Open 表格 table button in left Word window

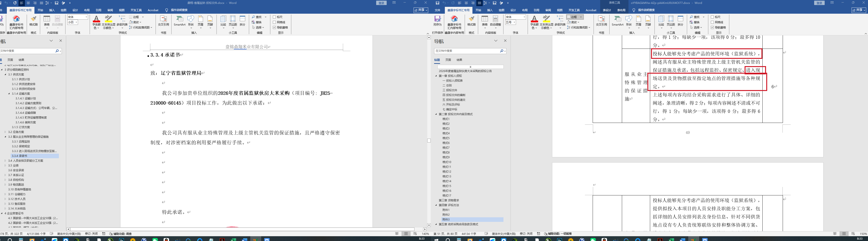click(x=47, y=21)
